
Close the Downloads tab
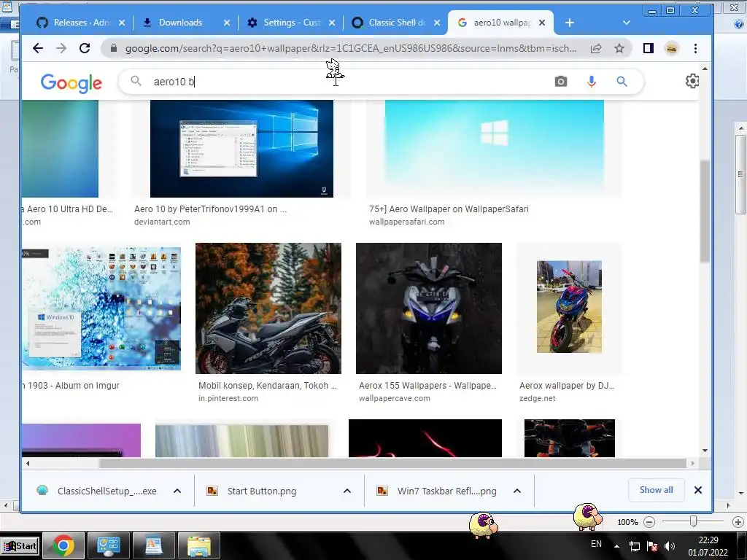pyautogui.click(x=227, y=23)
